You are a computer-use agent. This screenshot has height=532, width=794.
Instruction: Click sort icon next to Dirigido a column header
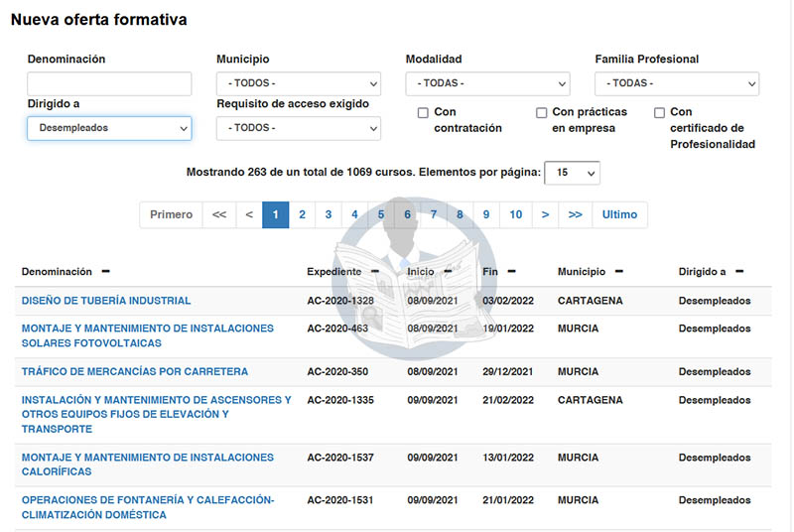point(739,272)
